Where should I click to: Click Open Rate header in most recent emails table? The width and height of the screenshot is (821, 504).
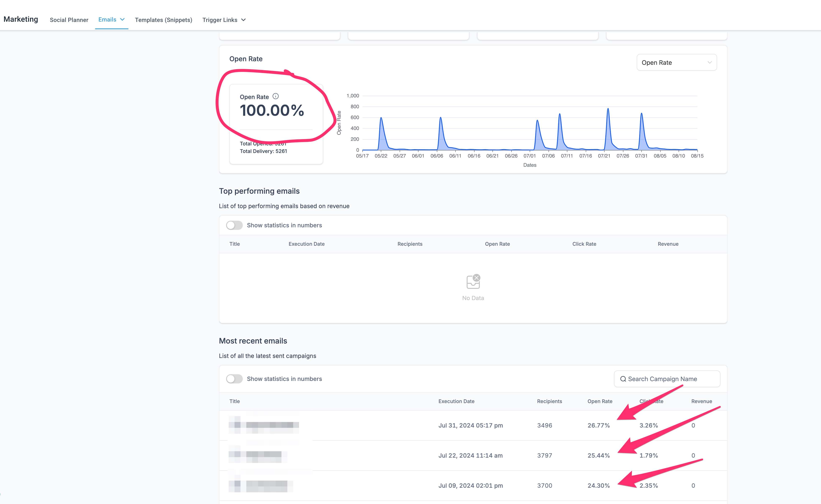point(600,401)
